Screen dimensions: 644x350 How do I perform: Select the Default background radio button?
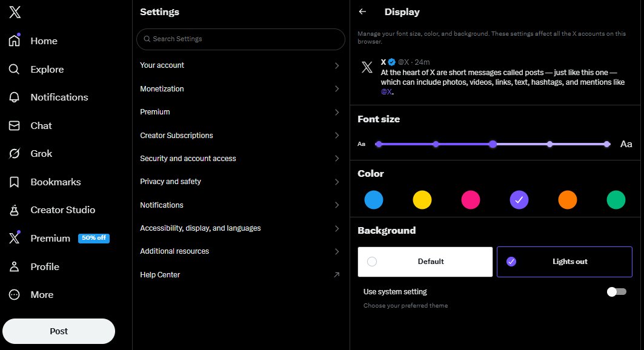pos(372,262)
